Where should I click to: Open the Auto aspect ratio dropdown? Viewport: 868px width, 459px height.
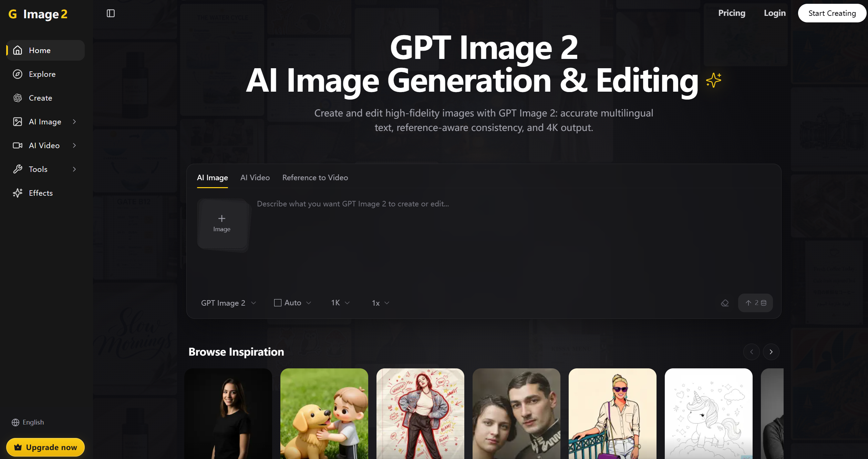tap(293, 303)
